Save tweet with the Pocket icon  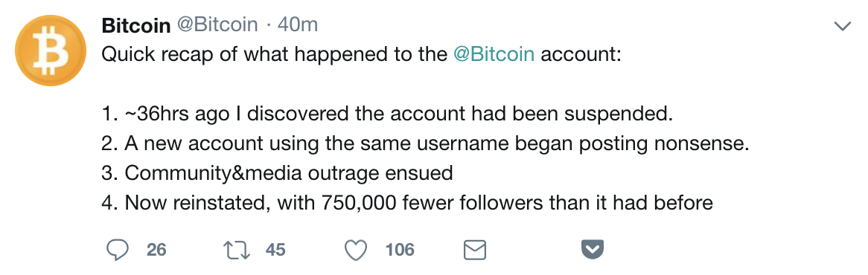(x=592, y=250)
